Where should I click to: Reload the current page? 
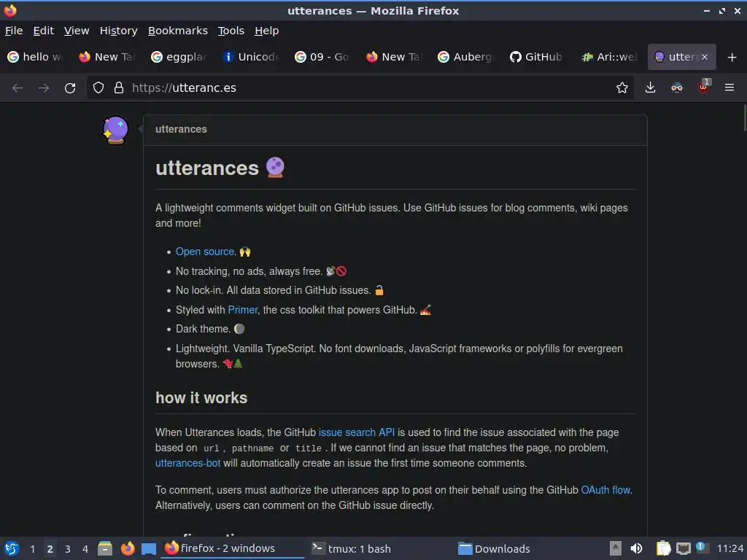coord(70,88)
